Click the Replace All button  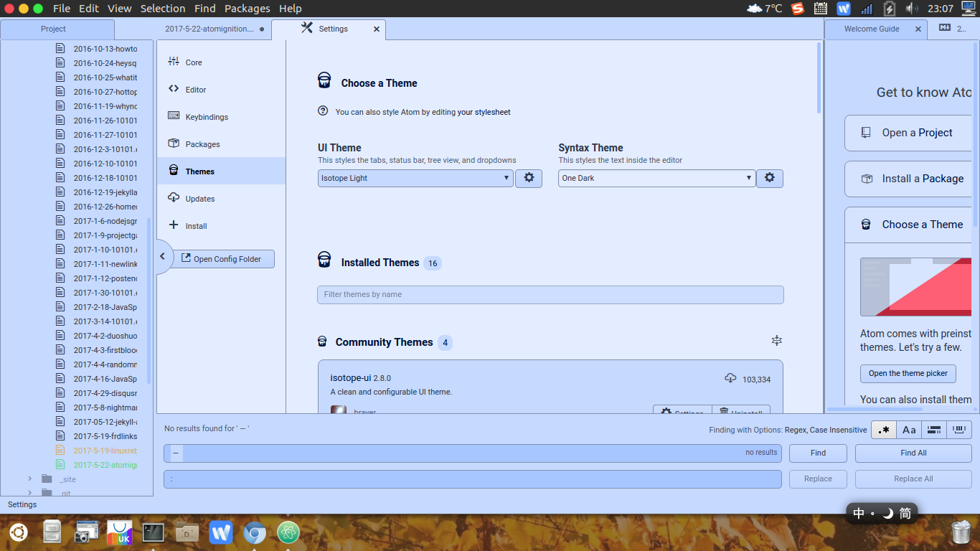[913, 479]
